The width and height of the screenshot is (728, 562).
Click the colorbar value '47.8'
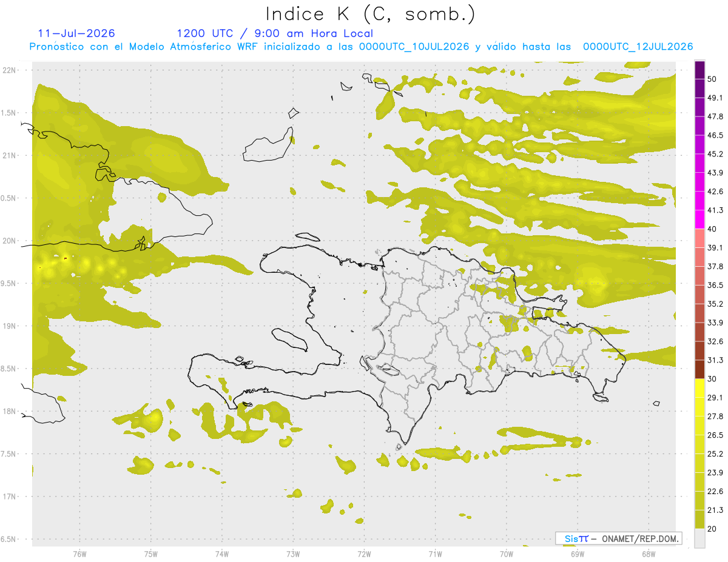716,116
